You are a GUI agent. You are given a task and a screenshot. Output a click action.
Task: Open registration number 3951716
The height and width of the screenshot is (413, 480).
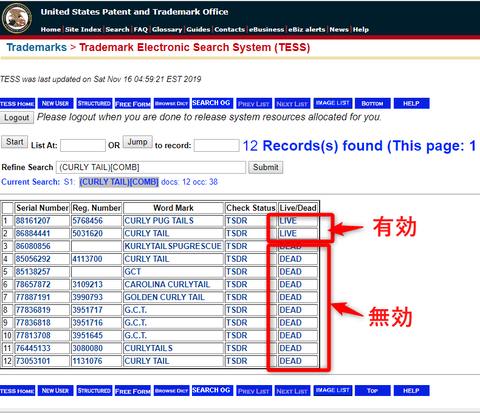pyautogui.click(x=88, y=323)
